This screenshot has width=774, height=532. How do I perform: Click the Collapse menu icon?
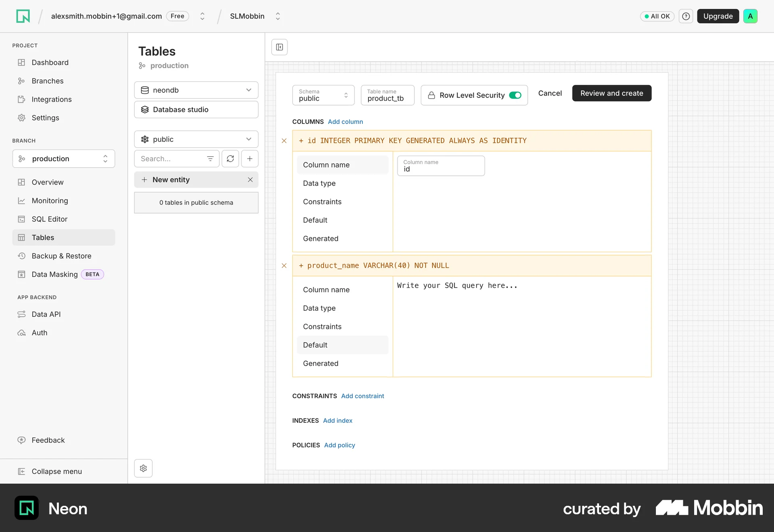coord(21,472)
